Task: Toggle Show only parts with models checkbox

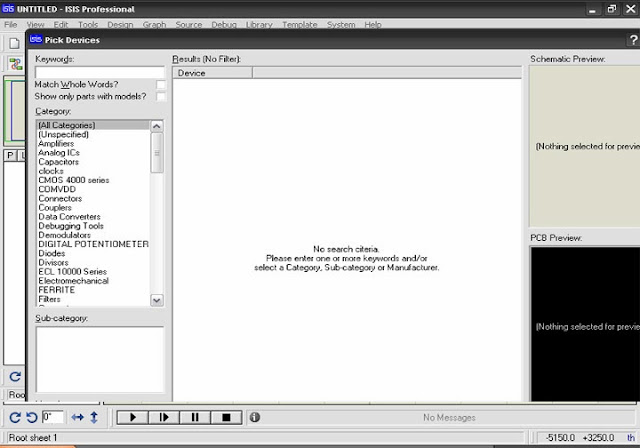Action: [161, 96]
